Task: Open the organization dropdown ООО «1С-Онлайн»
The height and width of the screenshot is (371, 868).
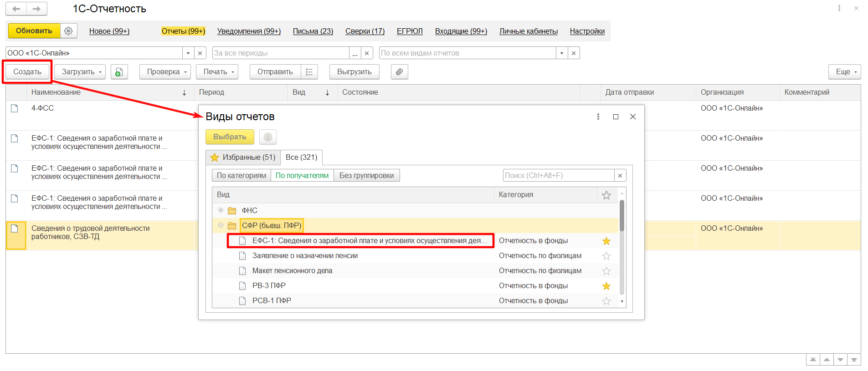Action: coord(188,53)
